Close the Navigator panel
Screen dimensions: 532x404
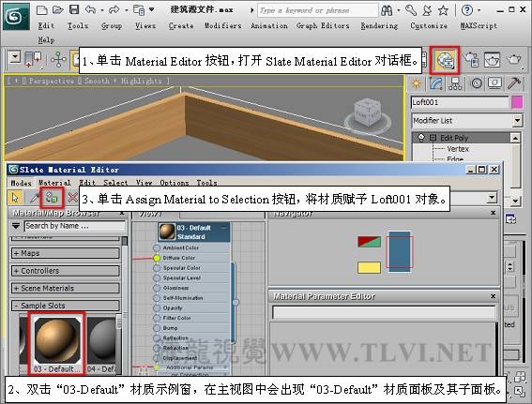point(494,213)
